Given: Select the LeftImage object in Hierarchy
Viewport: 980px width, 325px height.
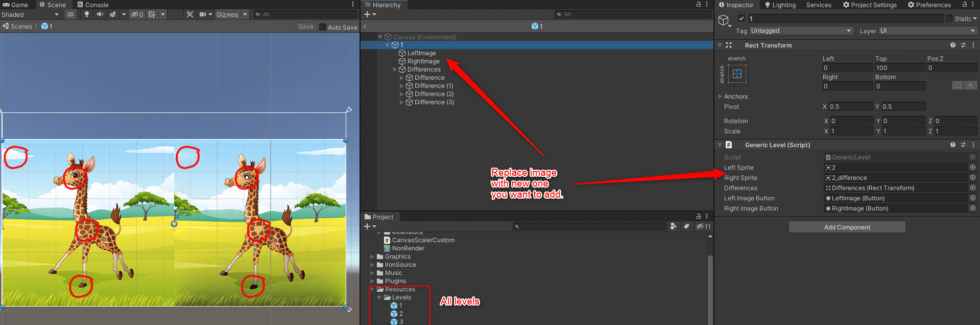Looking at the screenshot, I should [422, 53].
